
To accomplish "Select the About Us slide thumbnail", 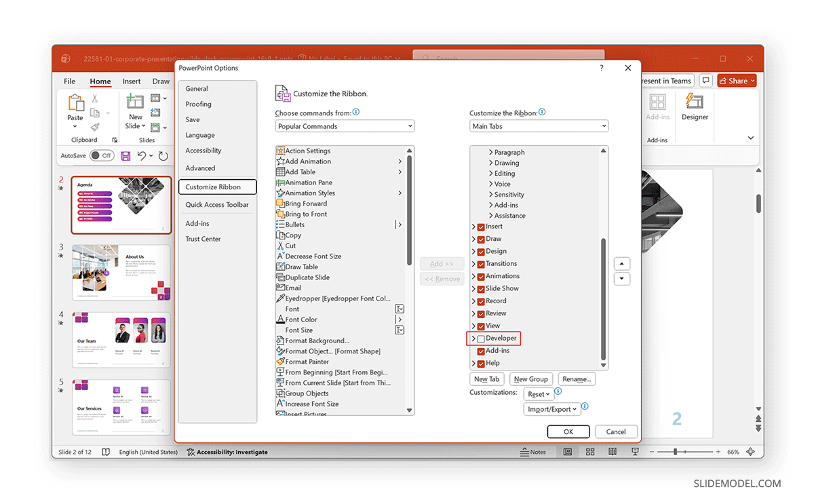I will 121,271.
